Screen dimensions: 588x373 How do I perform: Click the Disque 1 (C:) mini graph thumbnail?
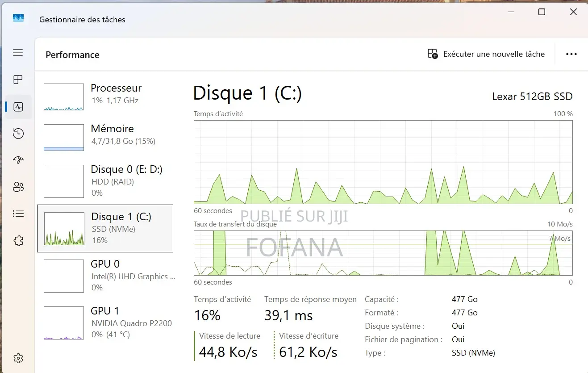click(63, 228)
